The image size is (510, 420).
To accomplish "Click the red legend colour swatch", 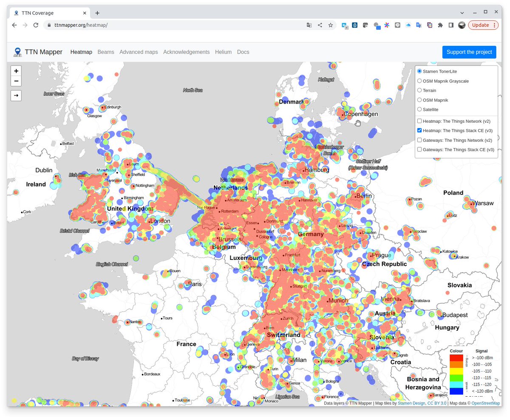I will tap(456, 358).
